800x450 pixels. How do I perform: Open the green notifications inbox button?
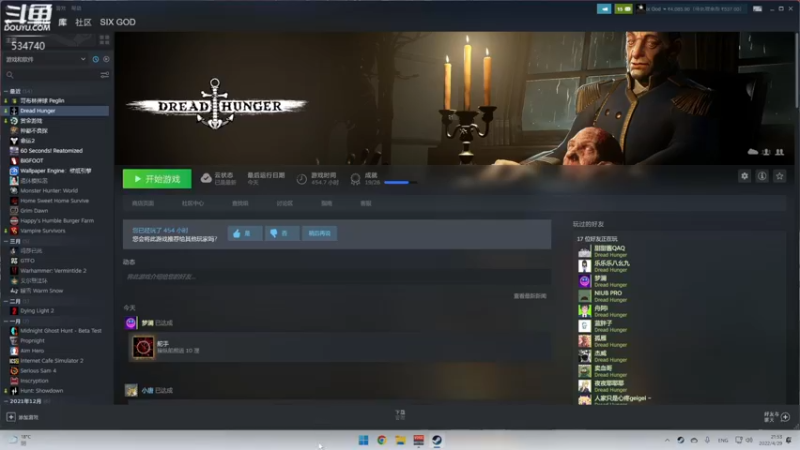(x=623, y=9)
